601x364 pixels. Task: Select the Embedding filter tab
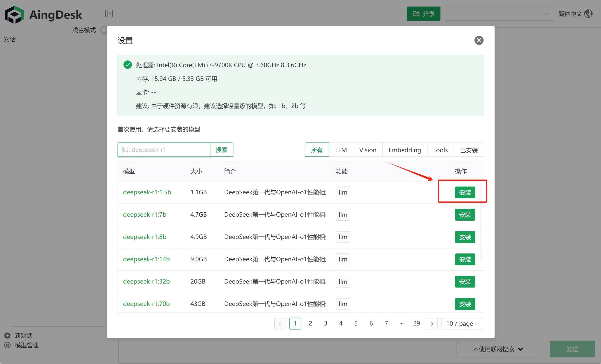coord(405,150)
